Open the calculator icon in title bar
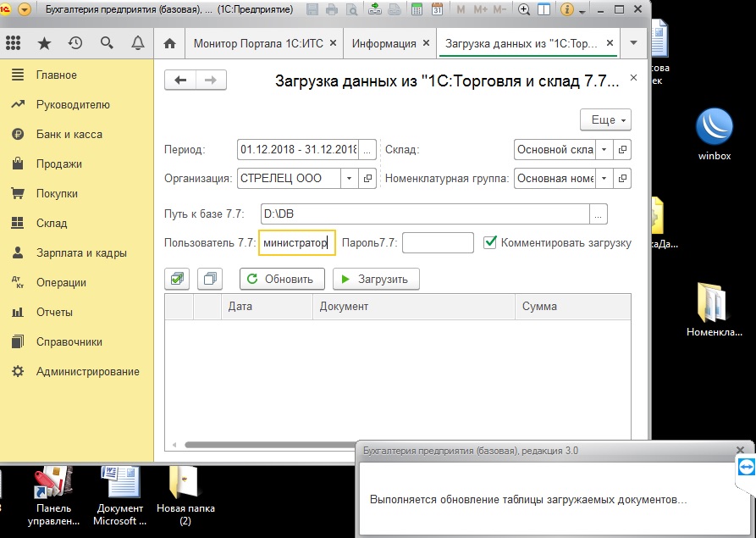This screenshot has height=538, width=756. coord(417,9)
